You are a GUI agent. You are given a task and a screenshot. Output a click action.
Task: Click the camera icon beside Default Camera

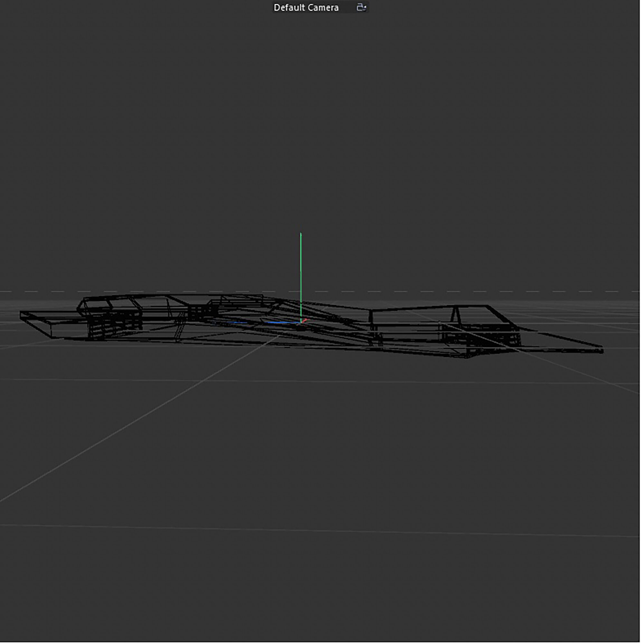coord(361,7)
